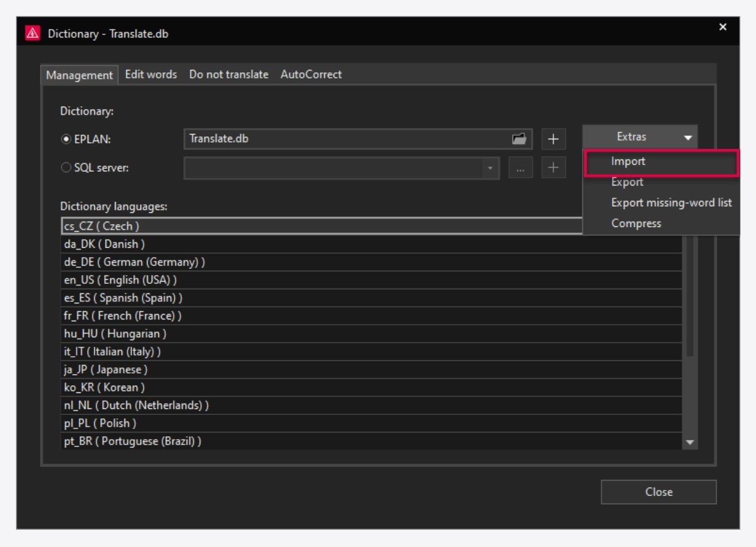Click the Close button

click(x=659, y=491)
